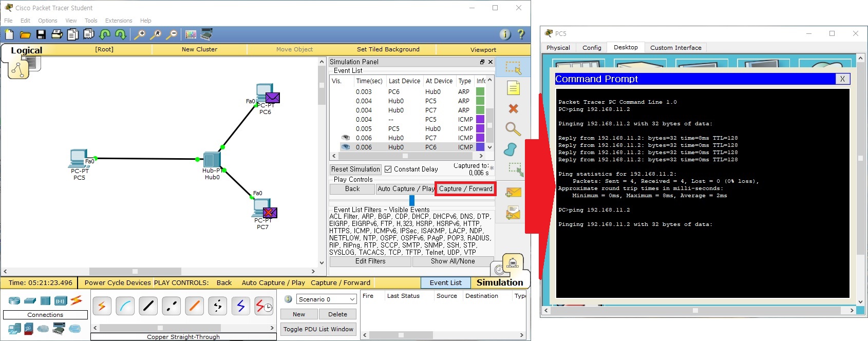The image size is (868, 341).
Task: Open file via the folder toolbar icon
Action: [x=25, y=34]
